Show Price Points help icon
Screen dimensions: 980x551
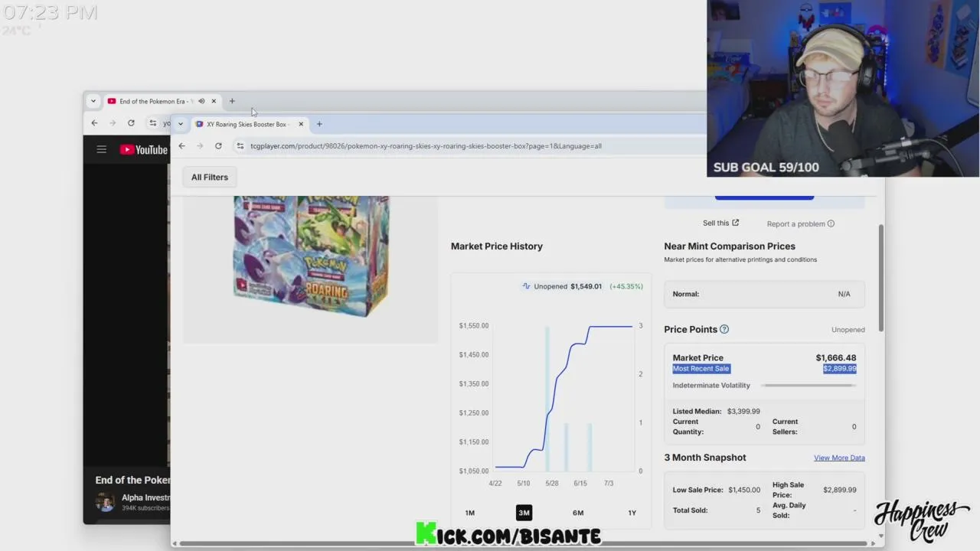pos(724,329)
